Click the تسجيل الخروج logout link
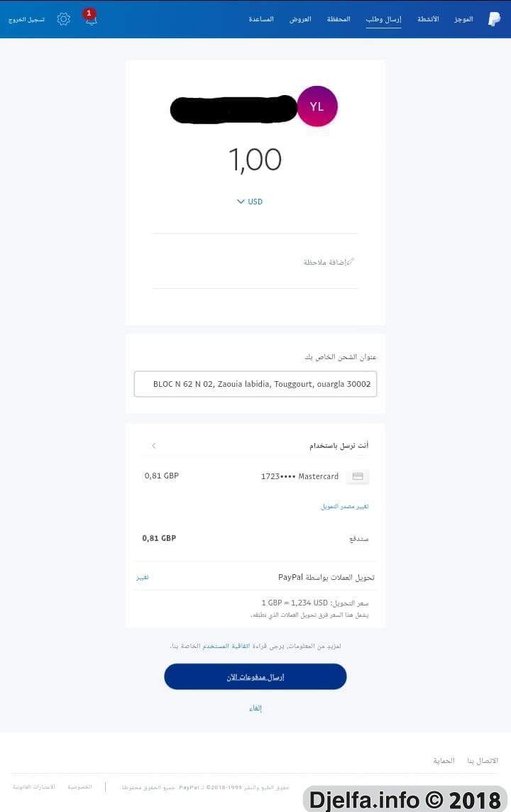Viewport: 511px width, 812px height. 26,19
